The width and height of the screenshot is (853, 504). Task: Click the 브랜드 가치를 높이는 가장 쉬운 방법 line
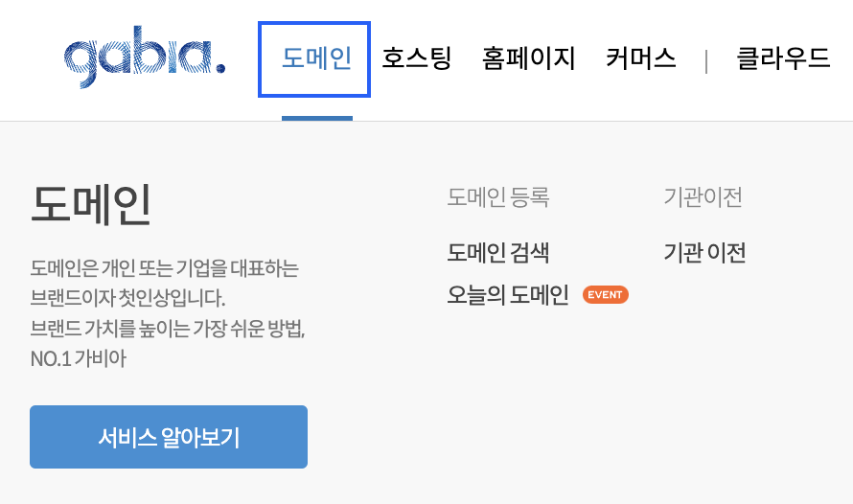pos(168,329)
